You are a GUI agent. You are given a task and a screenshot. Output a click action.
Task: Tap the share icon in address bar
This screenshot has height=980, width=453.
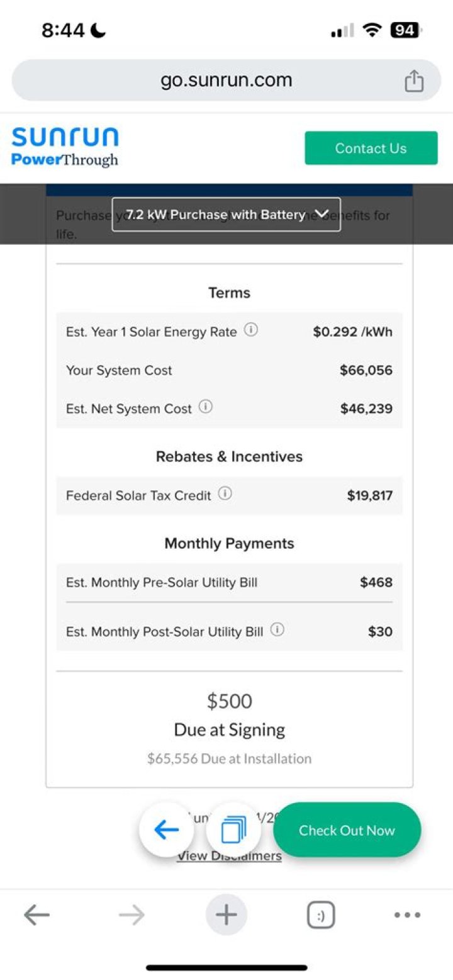(413, 81)
